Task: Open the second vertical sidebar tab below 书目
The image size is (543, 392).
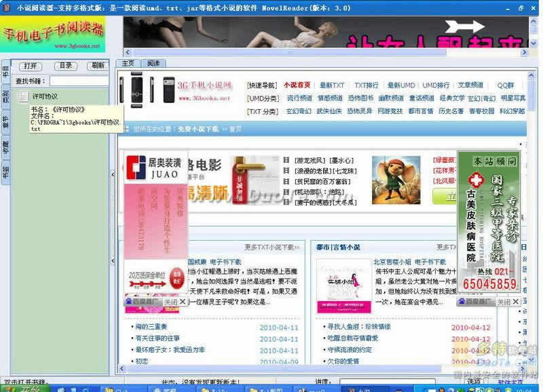Action: click(5, 96)
